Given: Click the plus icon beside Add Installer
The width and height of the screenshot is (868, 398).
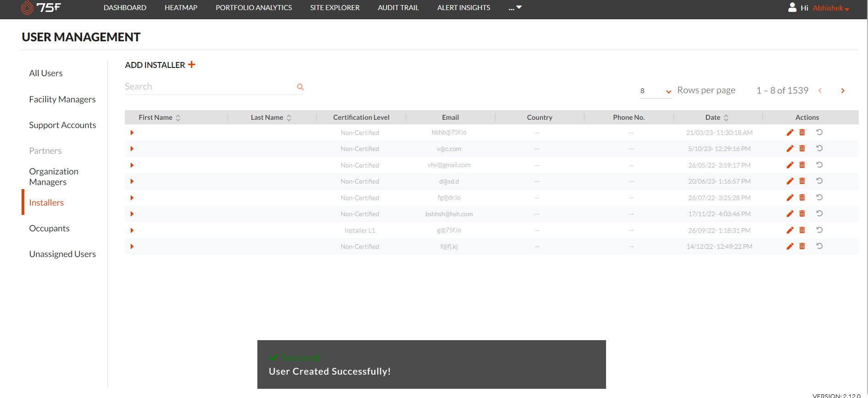Looking at the screenshot, I should click(x=192, y=65).
